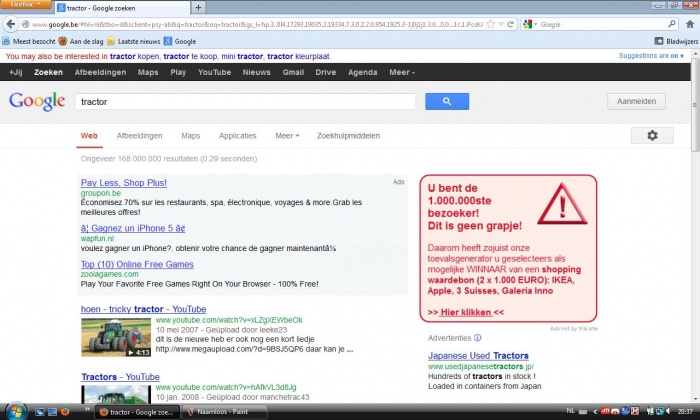Show hidden tray icons arrow
This screenshot has width=700, height=420.
click(x=595, y=411)
